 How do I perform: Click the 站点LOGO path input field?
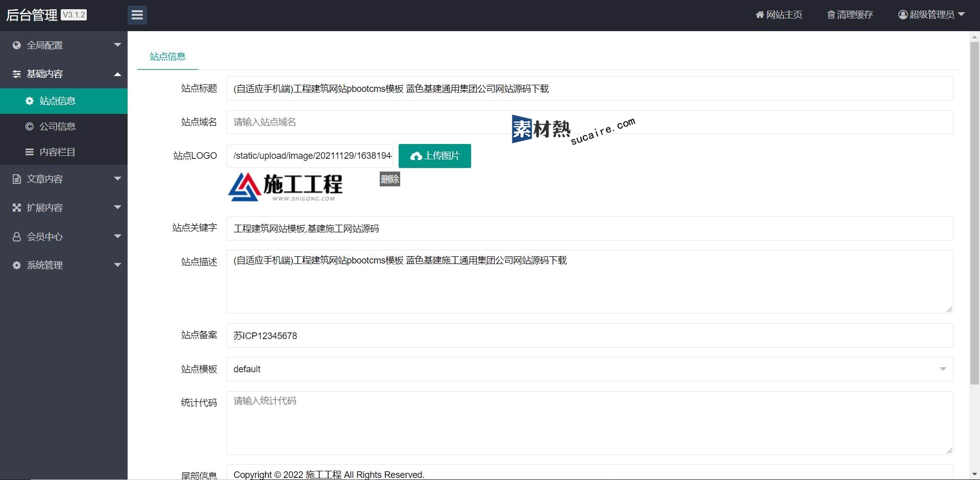(x=309, y=156)
